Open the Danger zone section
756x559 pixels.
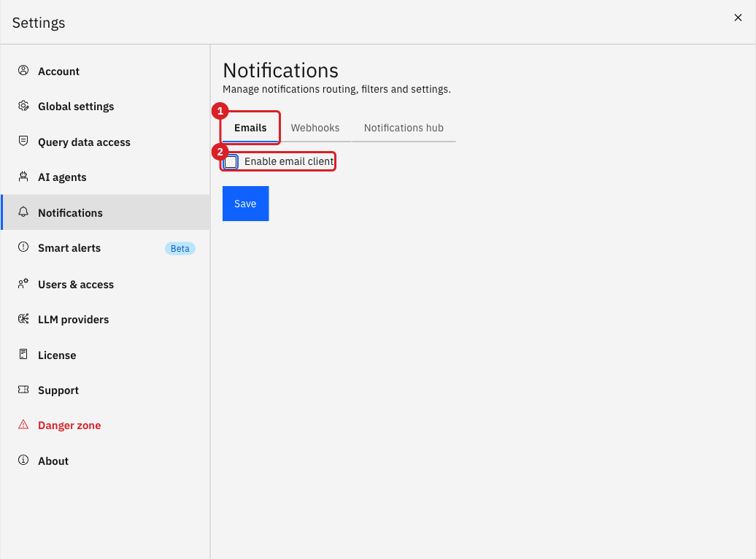106,425
